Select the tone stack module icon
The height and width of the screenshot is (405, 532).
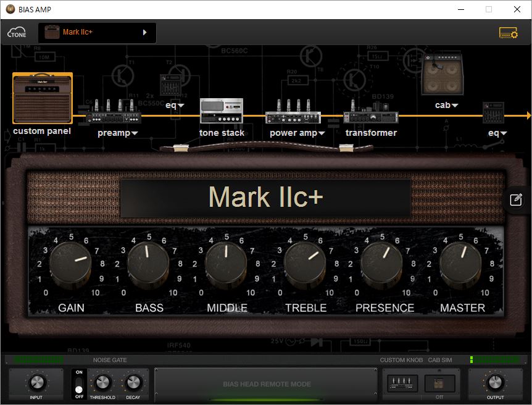(222, 111)
